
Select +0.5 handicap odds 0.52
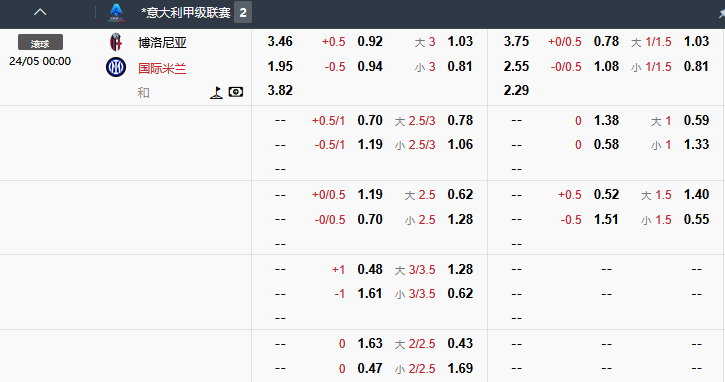pyautogui.click(x=606, y=194)
